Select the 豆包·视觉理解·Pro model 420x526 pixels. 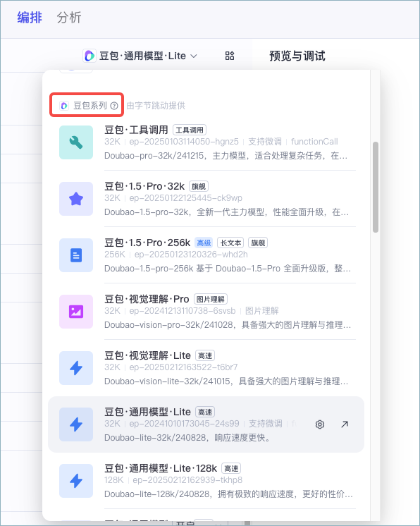point(207,312)
